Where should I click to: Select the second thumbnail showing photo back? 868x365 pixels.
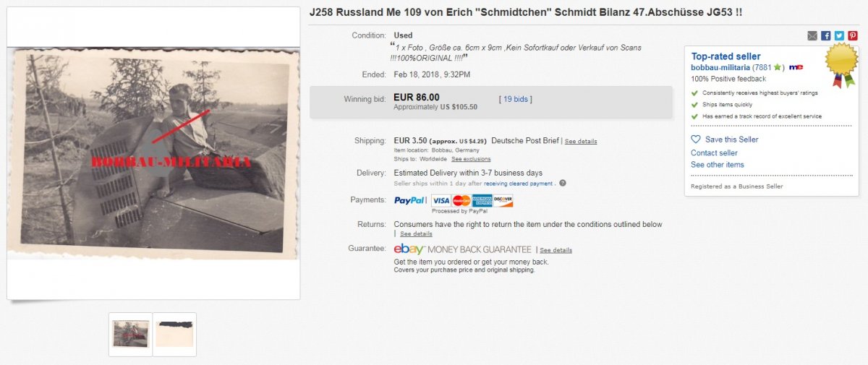[x=174, y=334]
